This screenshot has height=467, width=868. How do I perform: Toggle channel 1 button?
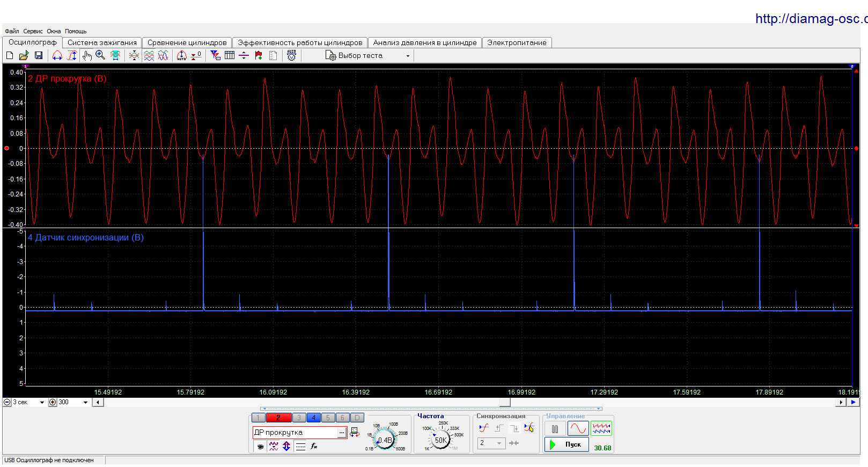[x=258, y=418]
